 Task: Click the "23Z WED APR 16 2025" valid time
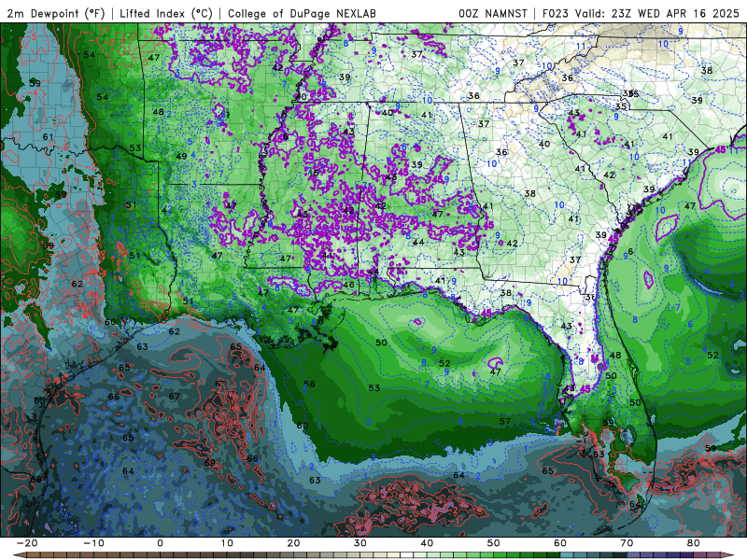(x=675, y=13)
